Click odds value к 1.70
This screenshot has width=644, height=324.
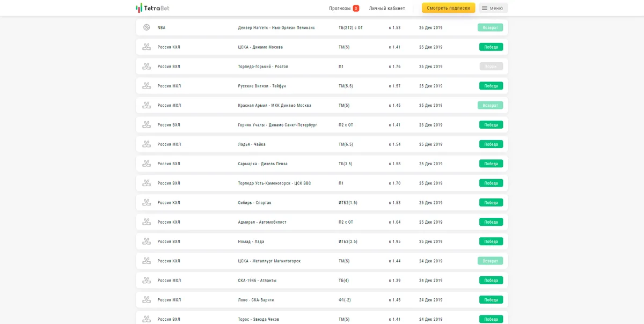(x=395, y=183)
